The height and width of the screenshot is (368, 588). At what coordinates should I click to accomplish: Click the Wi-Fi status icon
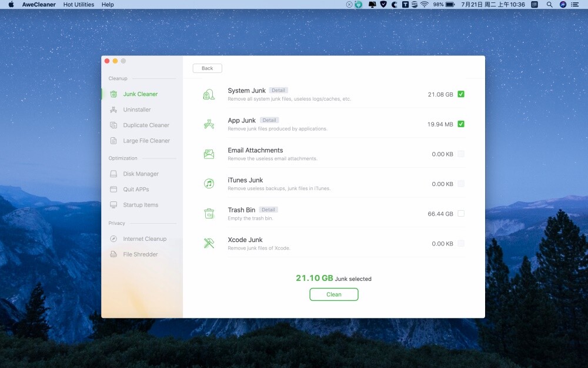(425, 5)
